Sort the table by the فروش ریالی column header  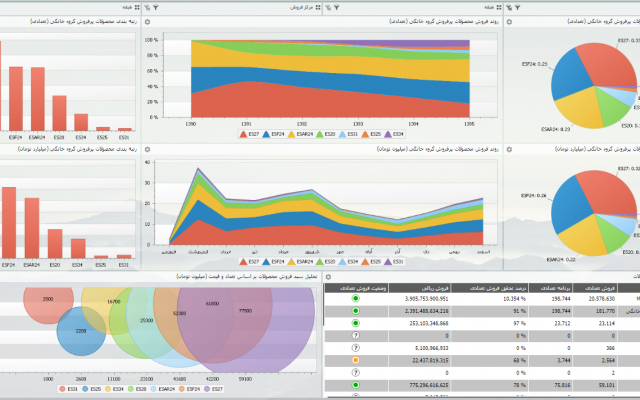[420, 288]
